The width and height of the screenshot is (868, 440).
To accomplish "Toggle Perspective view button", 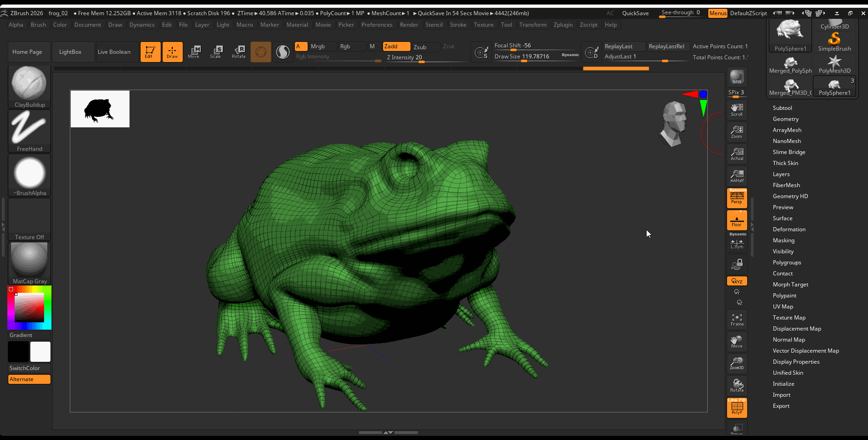I will tap(737, 198).
